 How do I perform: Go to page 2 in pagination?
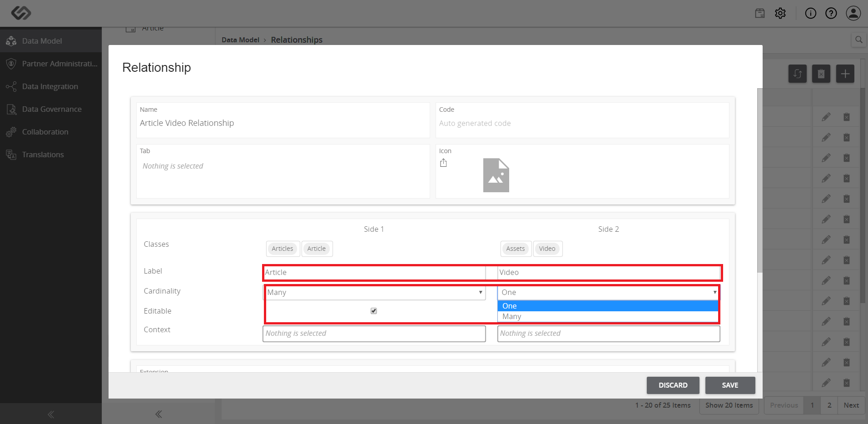[x=829, y=405]
